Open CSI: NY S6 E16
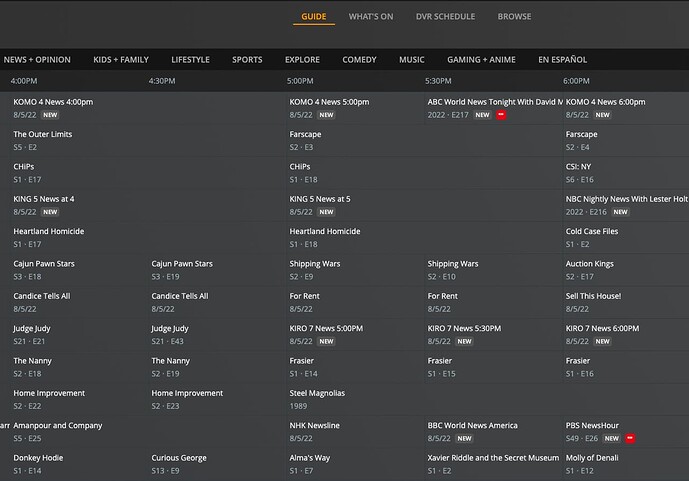 click(626, 173)
